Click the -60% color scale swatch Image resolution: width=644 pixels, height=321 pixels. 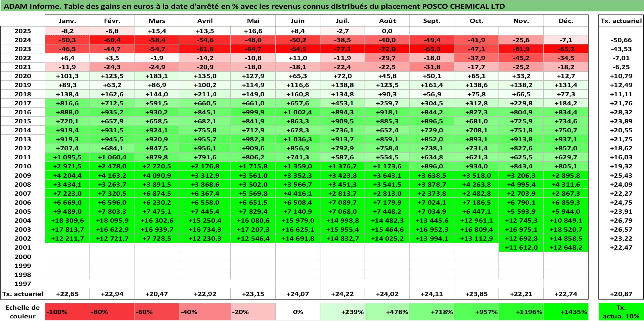pos(157,312)
